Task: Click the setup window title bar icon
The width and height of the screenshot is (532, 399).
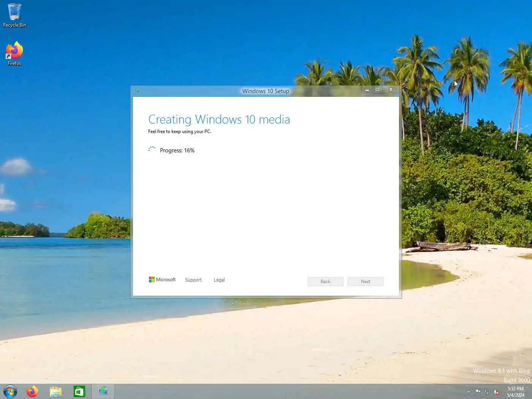Action: coord(137,90)
